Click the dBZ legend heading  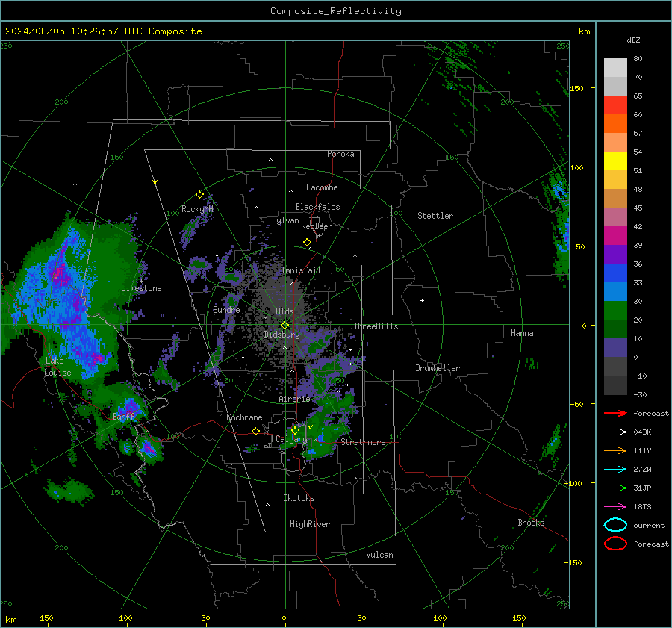click(x=633, y=40)
